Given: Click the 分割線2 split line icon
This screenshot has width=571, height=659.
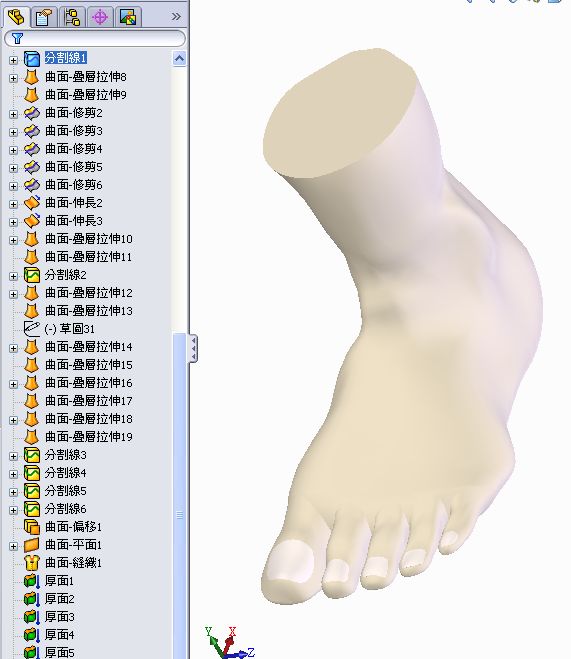Looking at the screenshot, I should pyautogui.click(x=32, y=275).
